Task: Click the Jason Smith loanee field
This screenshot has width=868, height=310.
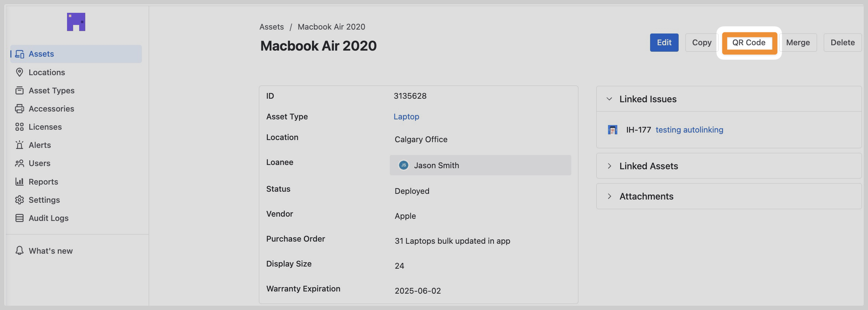Action: [x=480, y=165]
